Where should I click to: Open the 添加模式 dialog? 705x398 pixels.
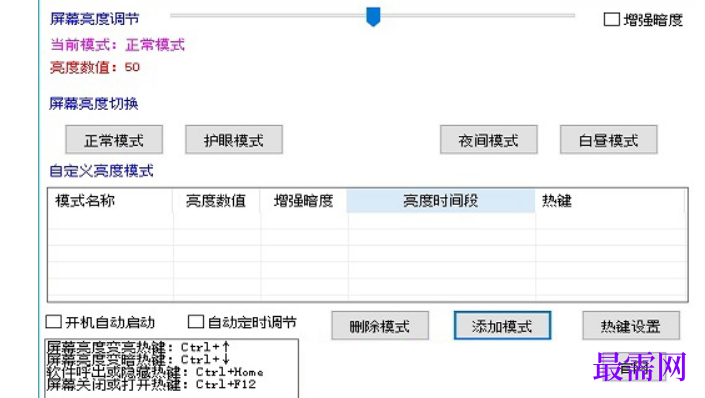click(502, 326)
